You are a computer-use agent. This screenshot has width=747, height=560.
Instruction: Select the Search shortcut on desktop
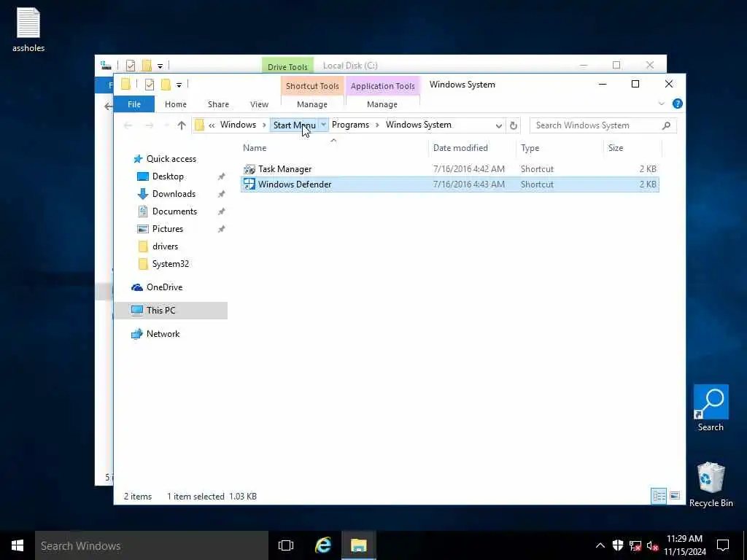pos(711,408)
